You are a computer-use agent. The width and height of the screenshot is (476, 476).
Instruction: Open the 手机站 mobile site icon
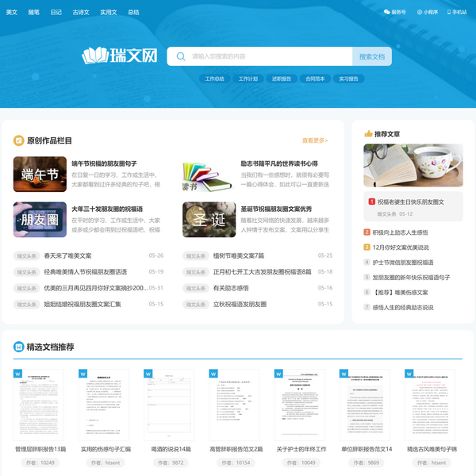(x=449, y=12)
